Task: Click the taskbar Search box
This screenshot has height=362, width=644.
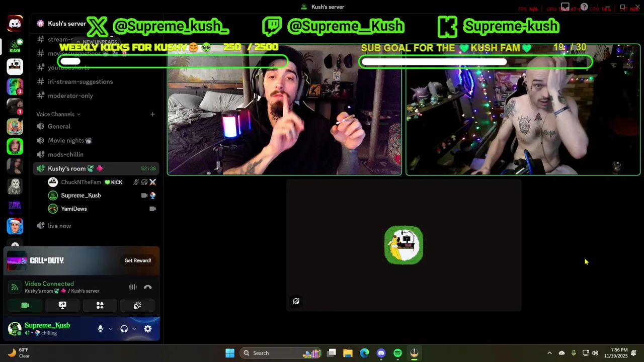Action: 281,353
